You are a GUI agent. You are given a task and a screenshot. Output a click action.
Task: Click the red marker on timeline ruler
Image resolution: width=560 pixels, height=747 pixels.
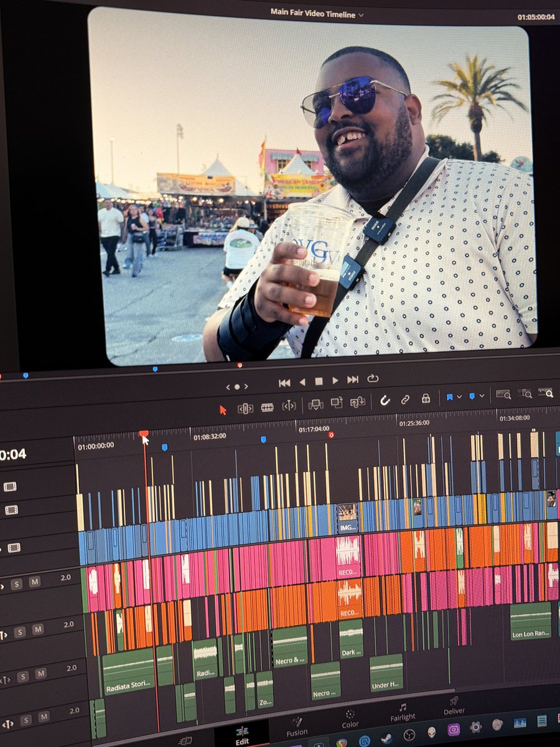pos(331,435)
